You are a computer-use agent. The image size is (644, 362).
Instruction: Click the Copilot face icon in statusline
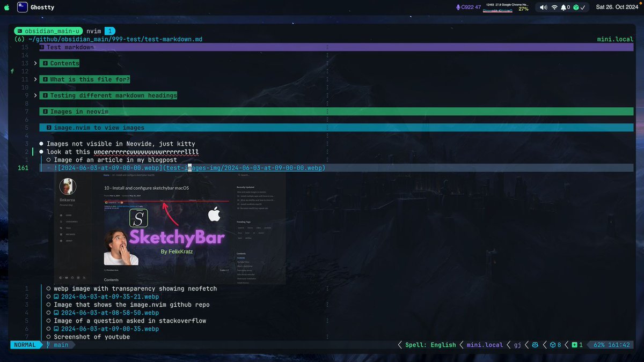(535, 345)
